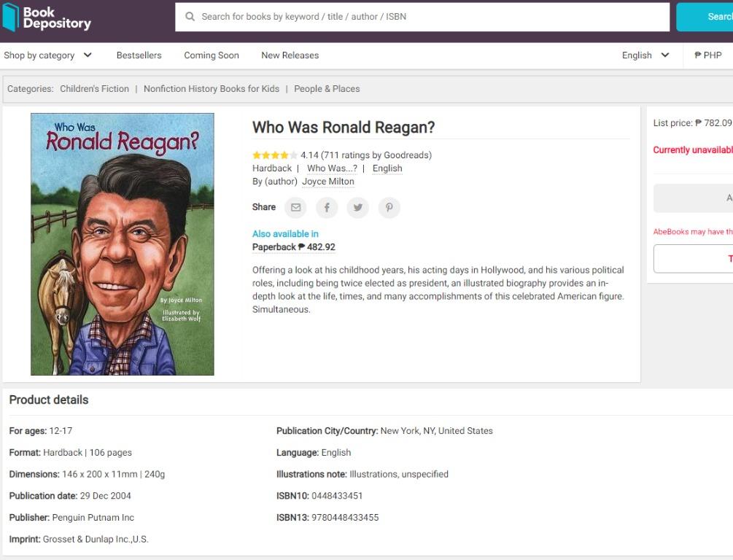Share the book on Twitter
Screen dimensions: 733x560
point(357,207)
